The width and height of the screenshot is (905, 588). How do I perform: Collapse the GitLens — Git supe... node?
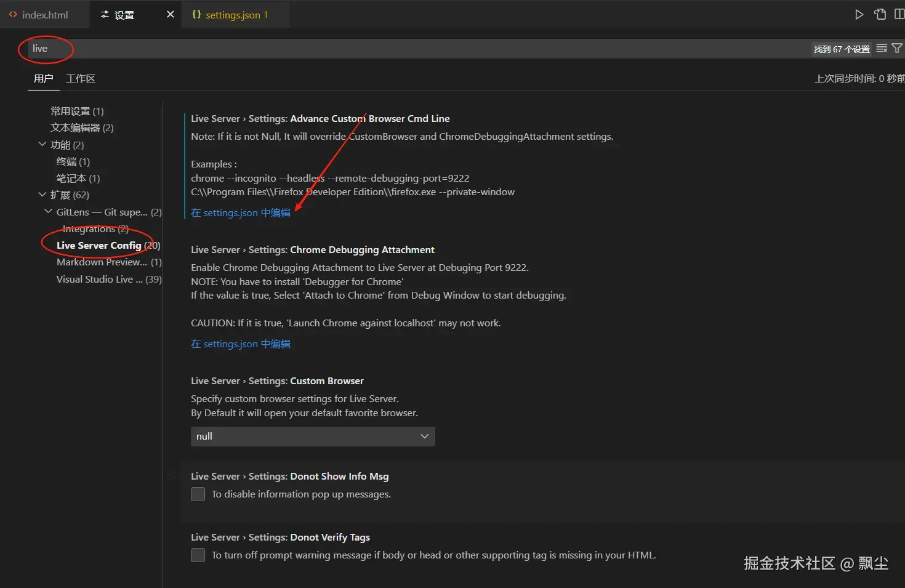click(48, 212)
